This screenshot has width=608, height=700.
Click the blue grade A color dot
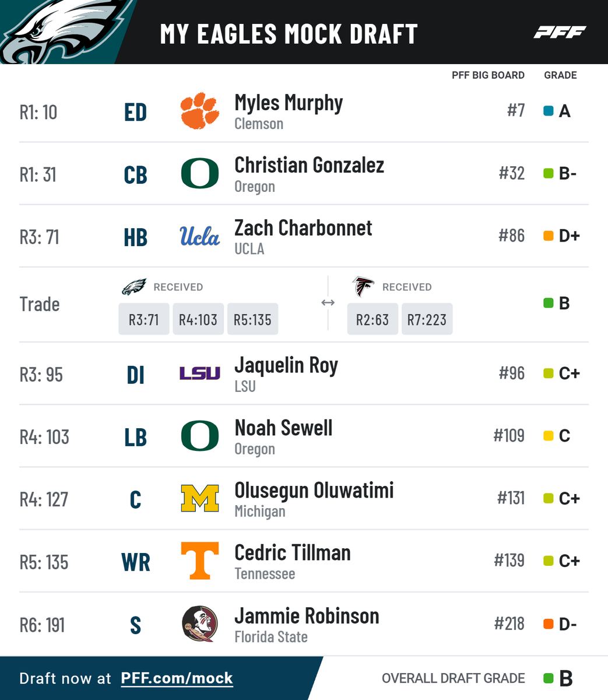548,111
